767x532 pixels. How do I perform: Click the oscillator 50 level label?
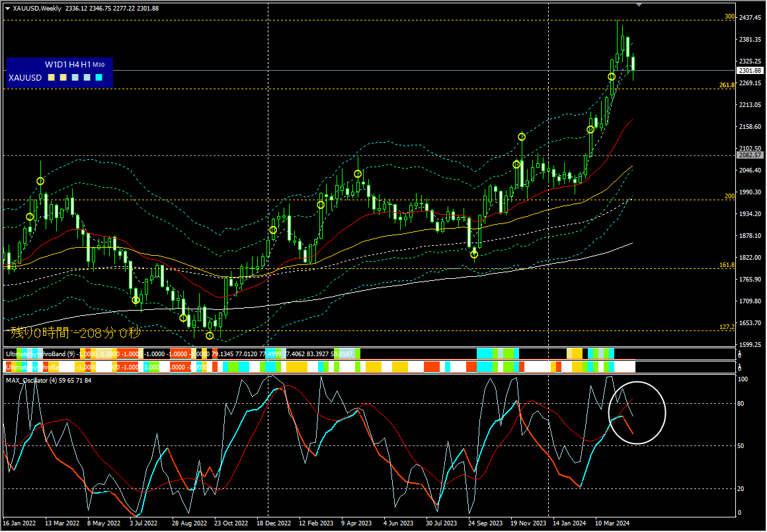click(x=741, y=447)
